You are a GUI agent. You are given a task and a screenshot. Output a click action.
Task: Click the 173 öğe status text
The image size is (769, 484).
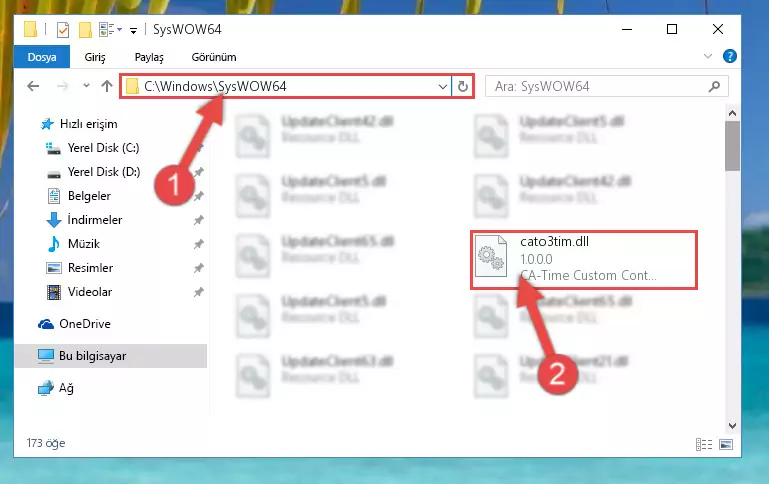[46, 443]
